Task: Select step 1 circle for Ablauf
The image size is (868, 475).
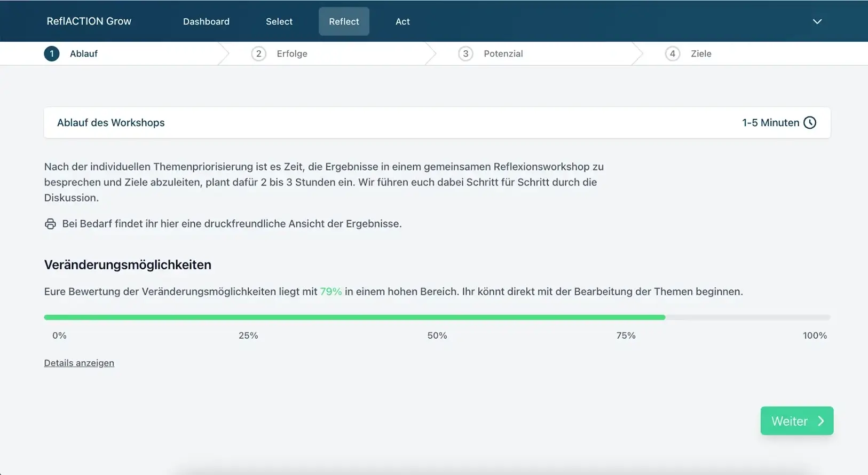Action: [x=52, y=54]
